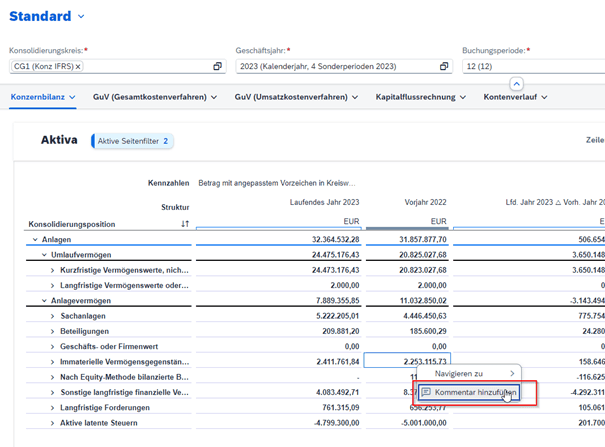The image size is (605, 447).
Task: Expand the Beteiligungen row
Action: (52, 331)
